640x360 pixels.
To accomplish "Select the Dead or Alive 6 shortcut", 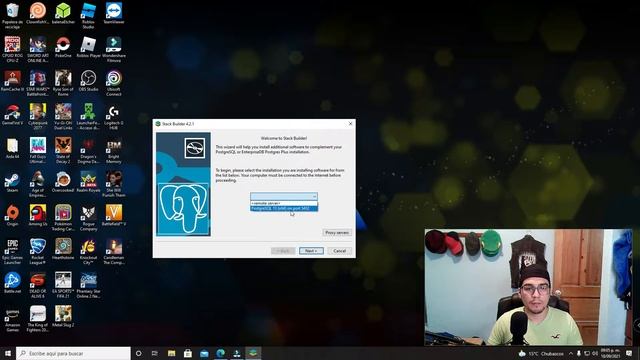I will [38, 285].
